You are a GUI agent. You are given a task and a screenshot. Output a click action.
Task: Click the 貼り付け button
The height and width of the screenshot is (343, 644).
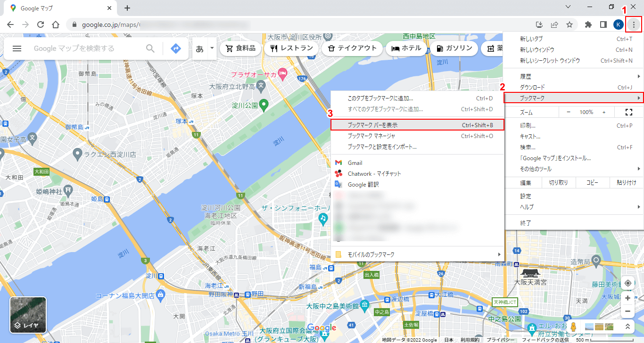627,183
